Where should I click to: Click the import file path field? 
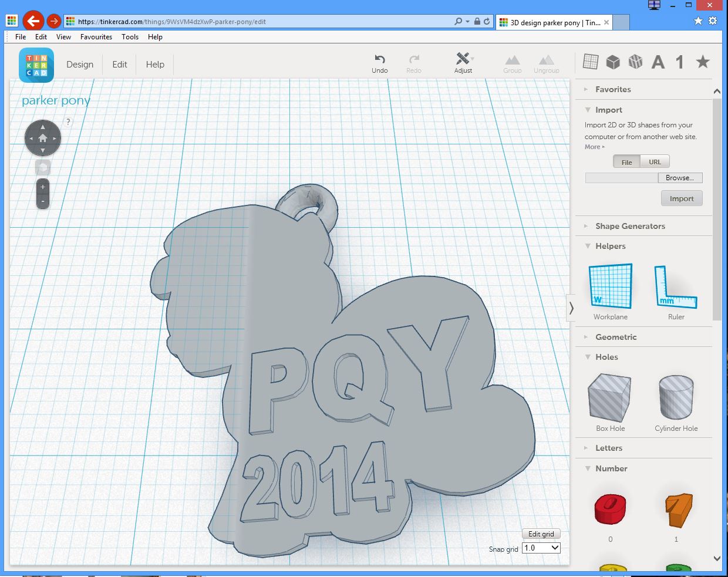click(621, 178)
